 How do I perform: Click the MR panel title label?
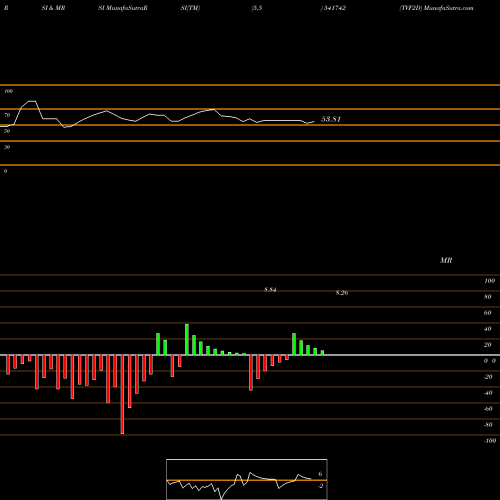tap(446, 260)
